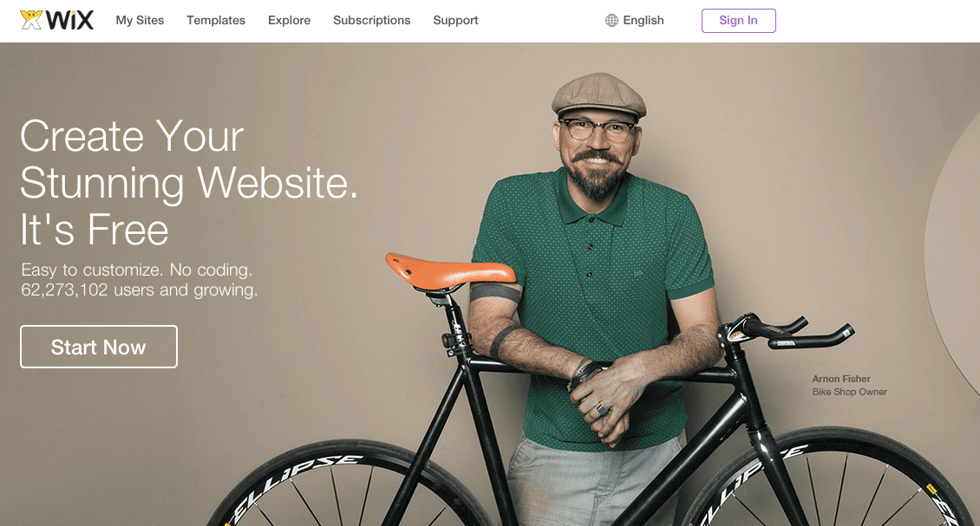Click the Wix logo
This screenshot has height=526, width=980.
pos(57,20)
